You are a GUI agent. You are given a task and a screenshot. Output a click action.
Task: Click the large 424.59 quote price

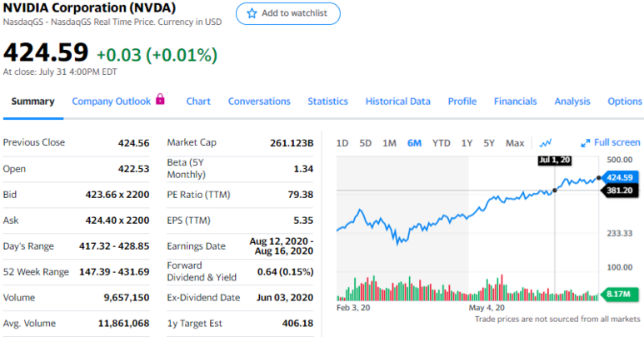point(46,52)
